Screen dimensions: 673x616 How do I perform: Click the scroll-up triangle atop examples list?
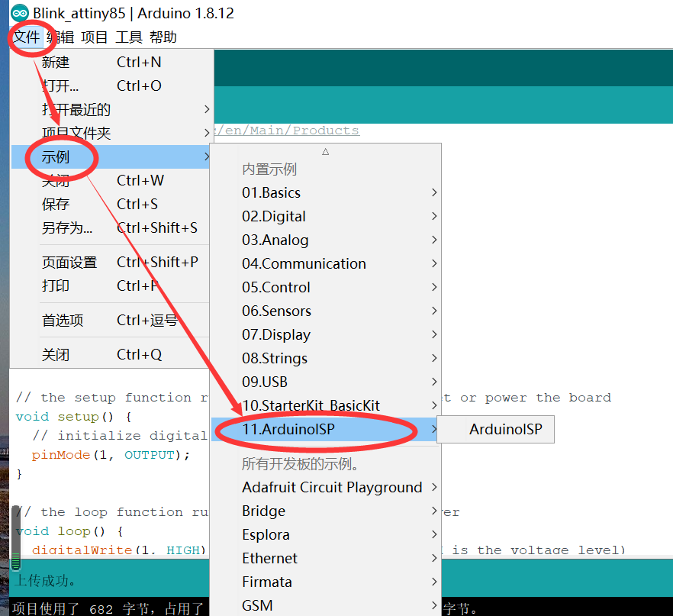(x=325, y=152)
